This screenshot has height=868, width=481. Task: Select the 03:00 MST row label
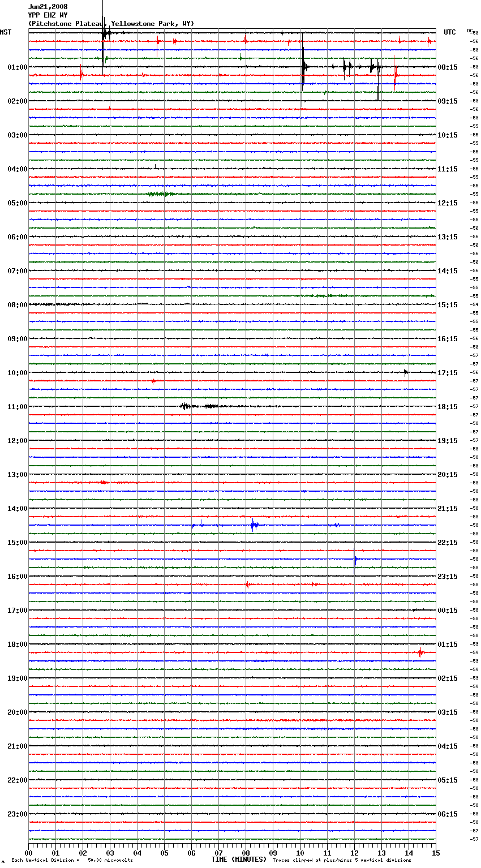pyautogui.click(x=18, y=135)
